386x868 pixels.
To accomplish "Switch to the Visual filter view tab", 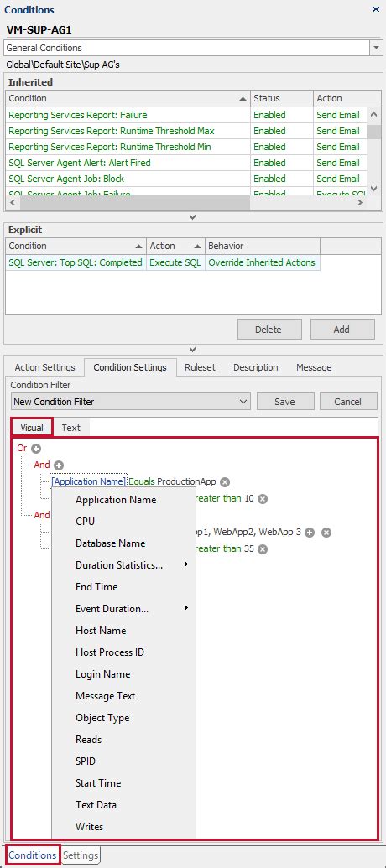I will click(x=32, y=428).
